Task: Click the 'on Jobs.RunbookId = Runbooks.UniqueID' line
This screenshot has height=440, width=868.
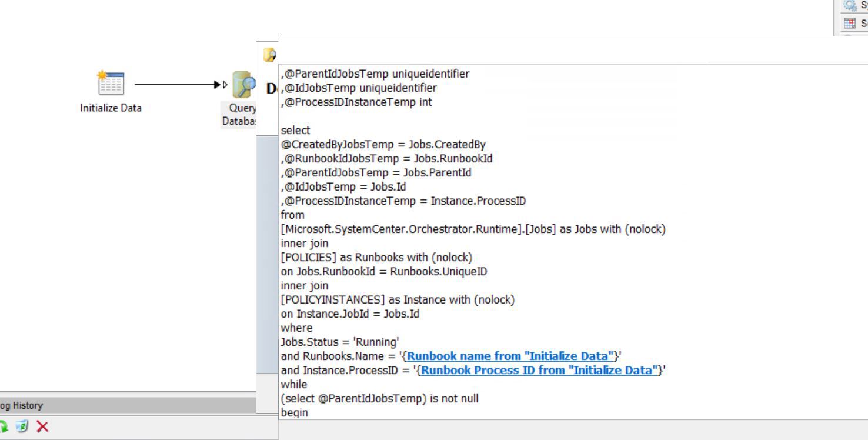Action: [x=384, y=272]
